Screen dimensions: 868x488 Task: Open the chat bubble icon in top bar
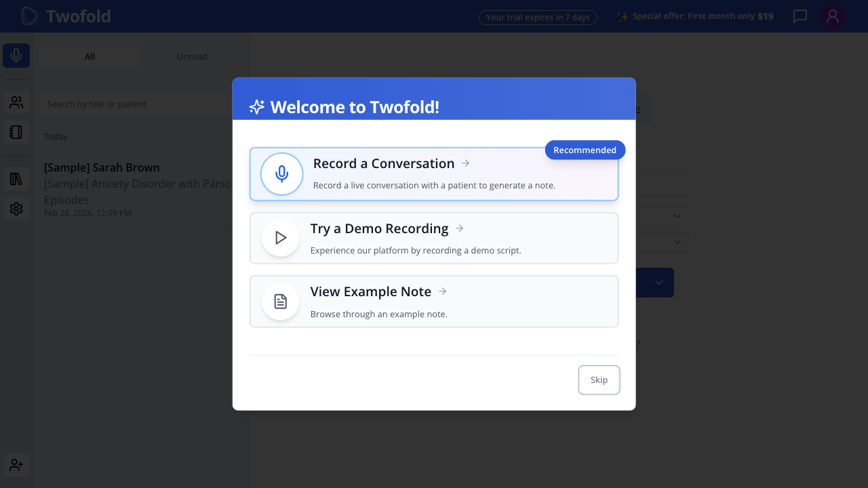point(800,16)
